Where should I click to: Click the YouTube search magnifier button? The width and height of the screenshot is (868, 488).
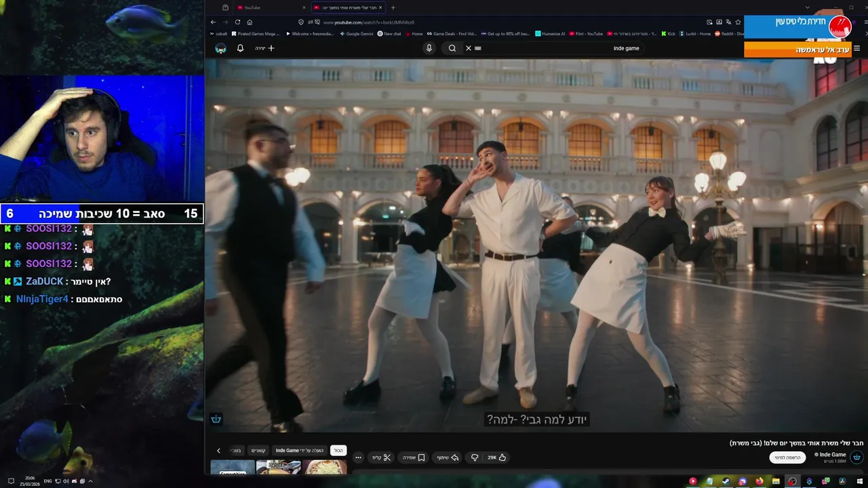[x=452, y=48]
